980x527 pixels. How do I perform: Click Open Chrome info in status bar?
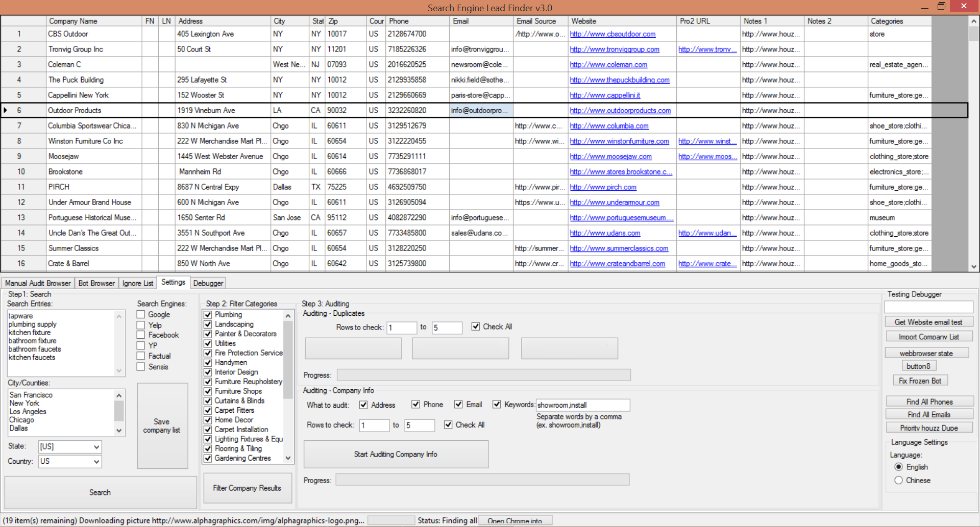point(515,521)
